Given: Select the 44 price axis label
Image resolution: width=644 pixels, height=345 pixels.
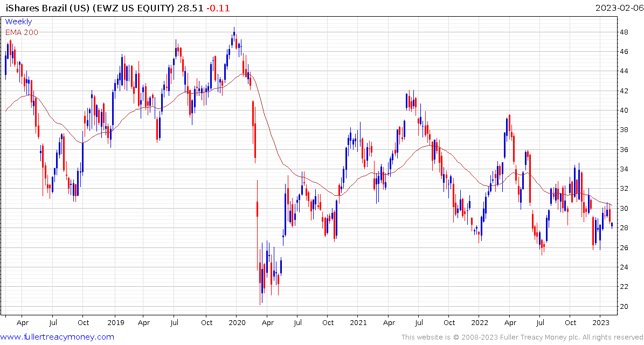Looking at the screenshot, I should pos(625,71).
